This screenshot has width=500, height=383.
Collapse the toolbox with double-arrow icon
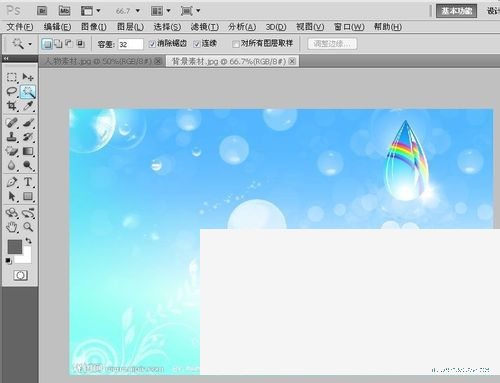6,58
